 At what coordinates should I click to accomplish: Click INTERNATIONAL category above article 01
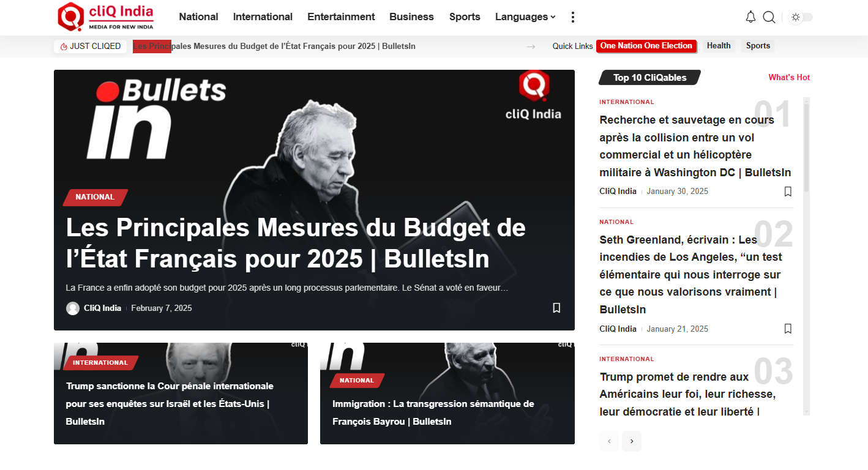coord(627,102)
